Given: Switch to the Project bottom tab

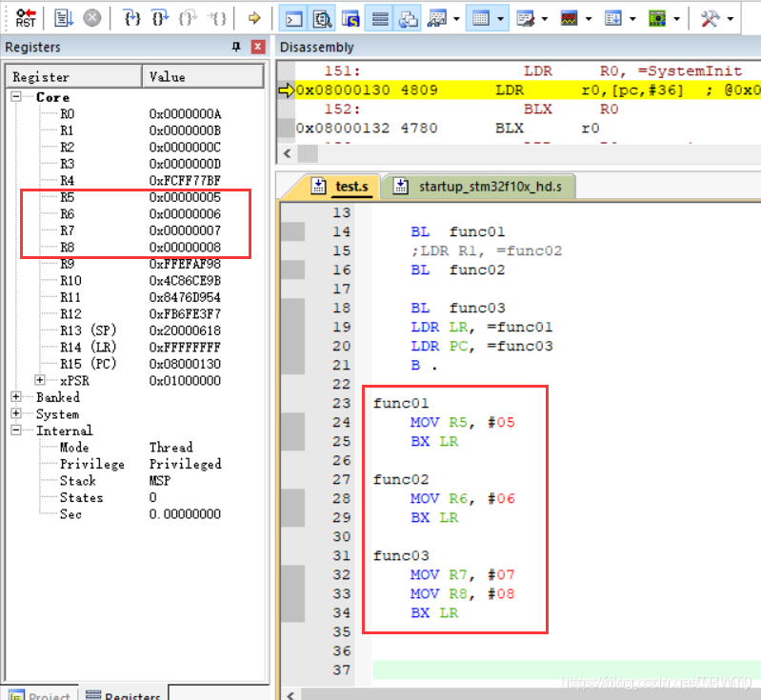Looking at the screenshot, I should [41, 694].
